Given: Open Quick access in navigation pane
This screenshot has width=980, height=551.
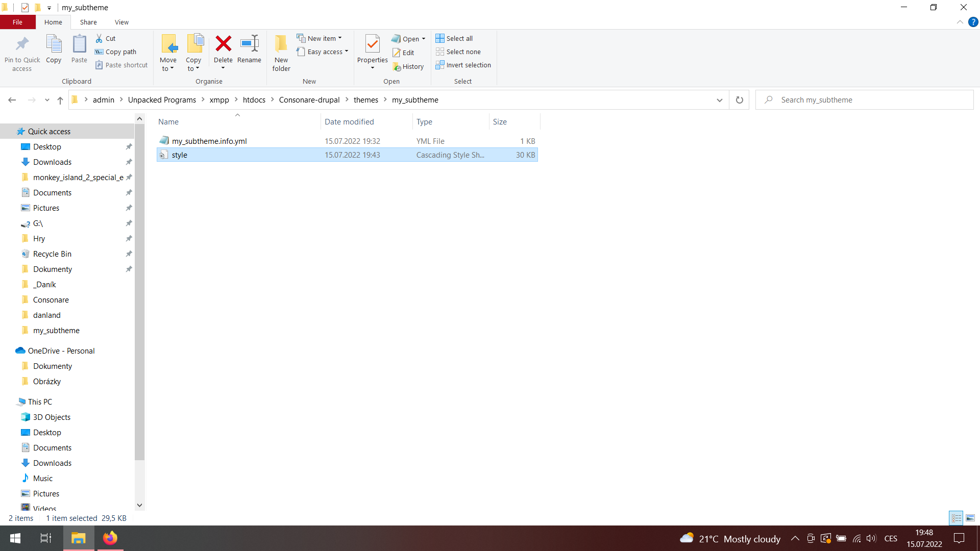Looking at the screenshot, I should pyautogui.click(x=49, y=131).
